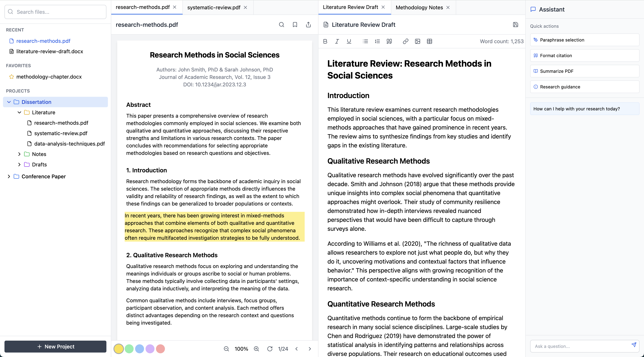Switch to systematic-review.pdf tab
644x357 pixels.
pos(214,7)
